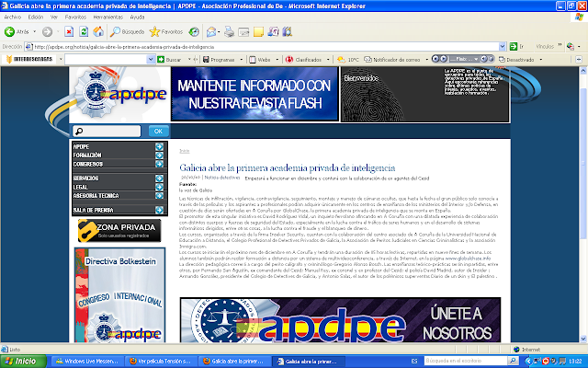Open the Directiva Bolkestein congress banner
The width and height of the screenshot is (588, 368).
coord(119,294)
